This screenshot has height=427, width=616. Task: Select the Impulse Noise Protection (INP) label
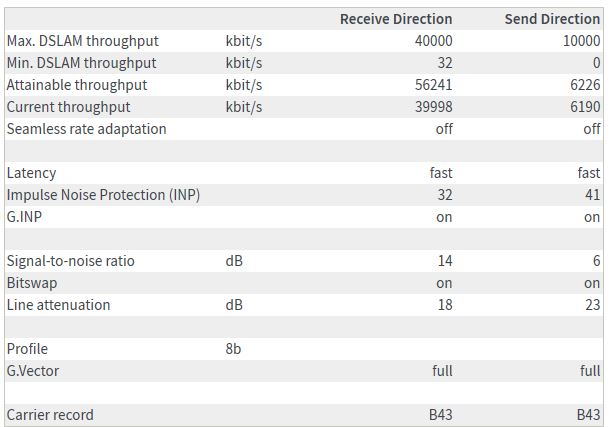click(104, 195)
